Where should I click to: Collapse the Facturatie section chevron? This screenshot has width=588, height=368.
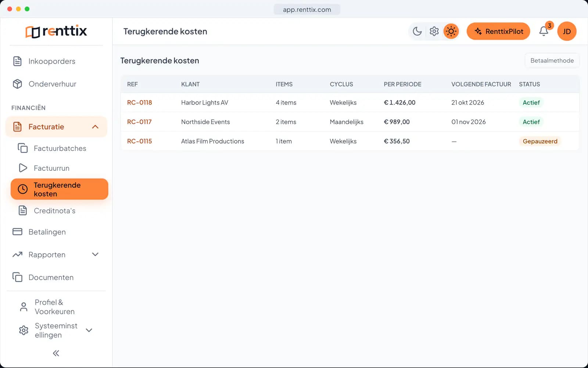[x=95, y=127]
